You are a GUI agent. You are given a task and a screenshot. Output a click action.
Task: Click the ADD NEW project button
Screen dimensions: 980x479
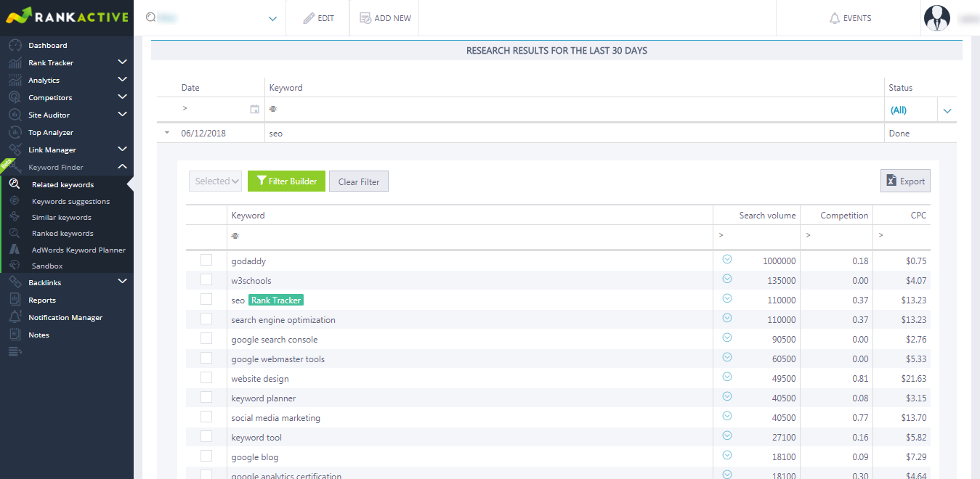tap(386, 18)
